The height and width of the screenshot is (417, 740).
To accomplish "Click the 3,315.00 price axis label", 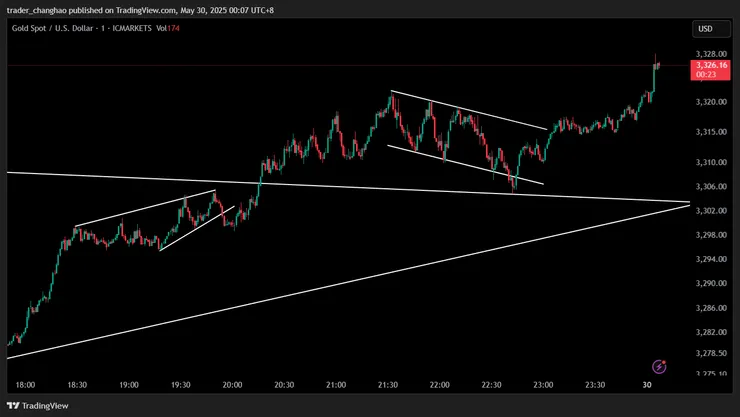I will pos(711,132).
